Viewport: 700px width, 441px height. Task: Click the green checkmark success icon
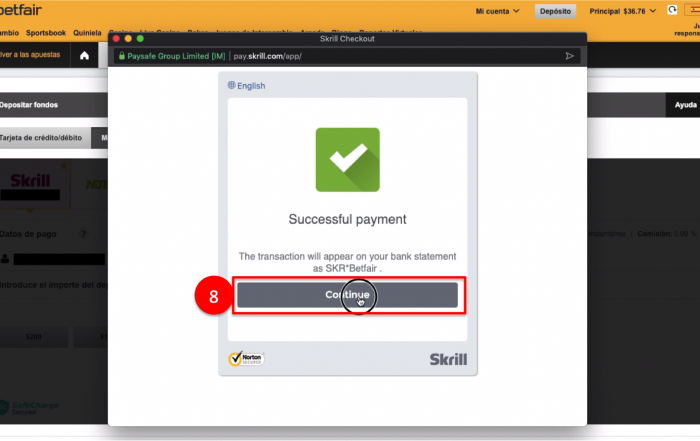pos(348,160)
